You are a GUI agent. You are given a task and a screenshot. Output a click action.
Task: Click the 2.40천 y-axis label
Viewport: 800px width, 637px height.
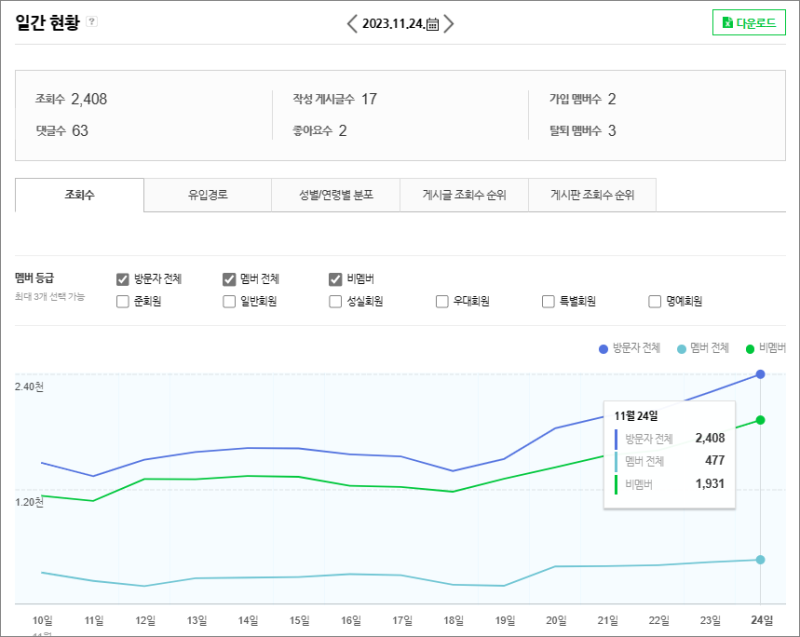[29, 387]
